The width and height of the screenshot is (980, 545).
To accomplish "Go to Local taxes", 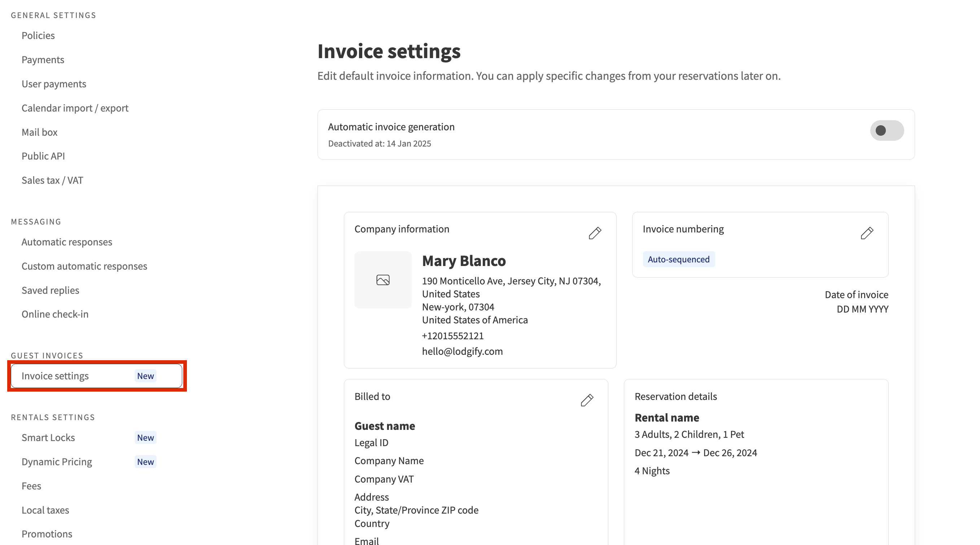I will click(x=45, y=510).
